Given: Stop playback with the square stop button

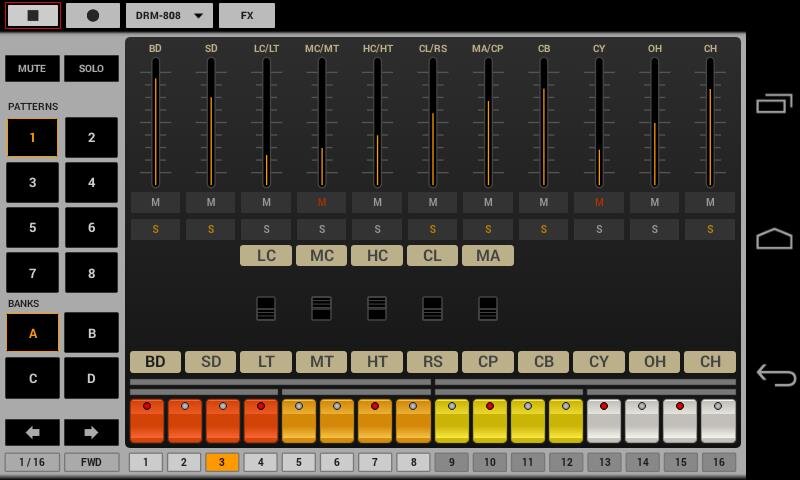Looking at the screenshot, I should coord(33,15).
